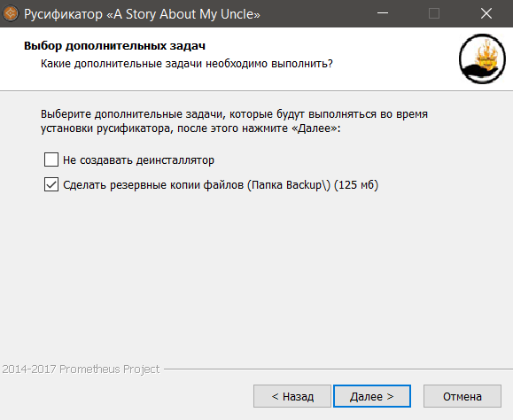Abort setup via the 'Отмена' button
This screenshot has width=513, height=420.
coord(462,396)
